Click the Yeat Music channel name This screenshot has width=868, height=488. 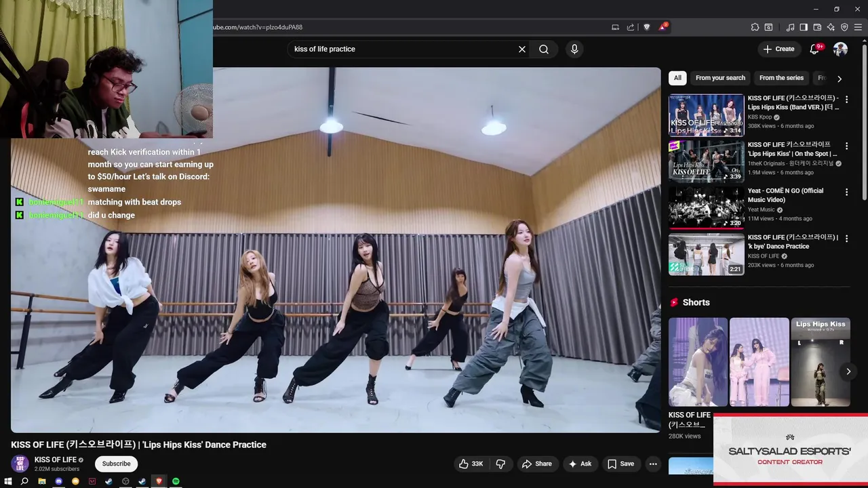761,209
